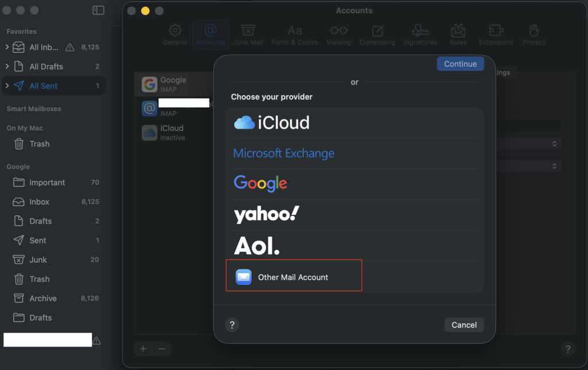Open the last Drafts folder without count
The height and width of the screenshot is (370, 588).
[53, 318]
